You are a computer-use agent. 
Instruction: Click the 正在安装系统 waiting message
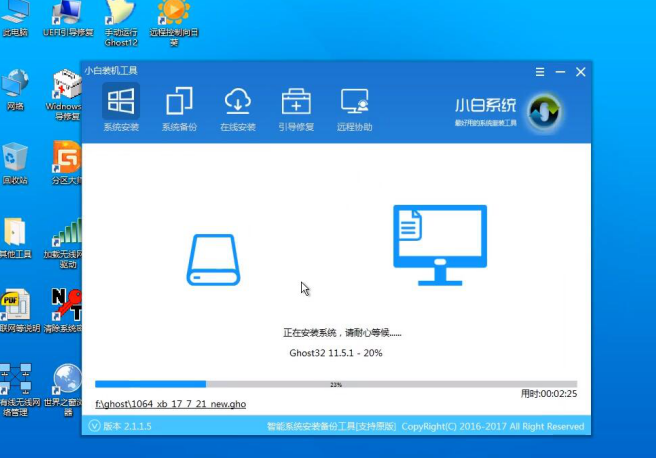[342, 333]
